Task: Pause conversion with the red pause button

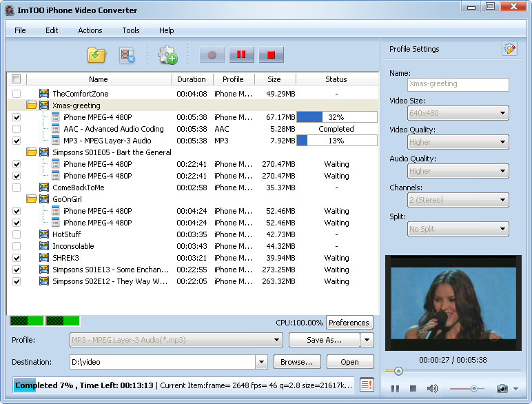Action: (x=241, y=54)
